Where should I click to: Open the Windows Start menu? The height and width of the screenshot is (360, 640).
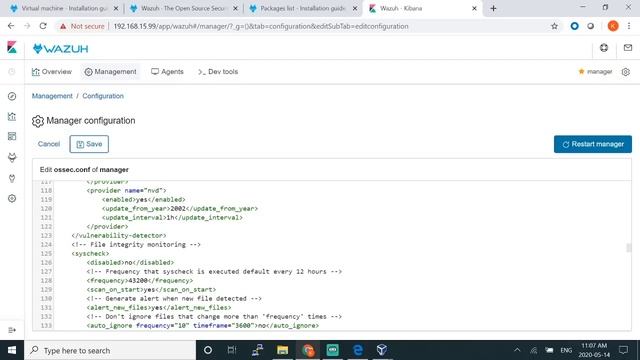coord(12,350)
